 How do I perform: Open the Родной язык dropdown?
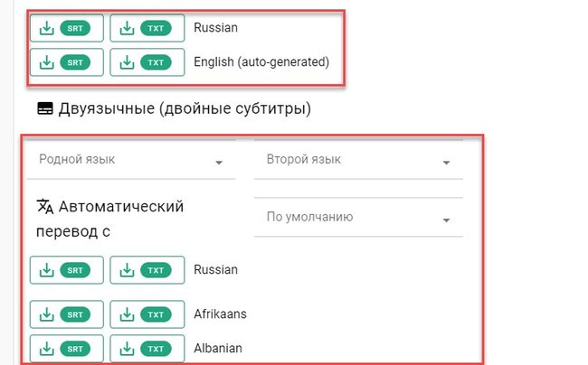(x=131, y=160)
